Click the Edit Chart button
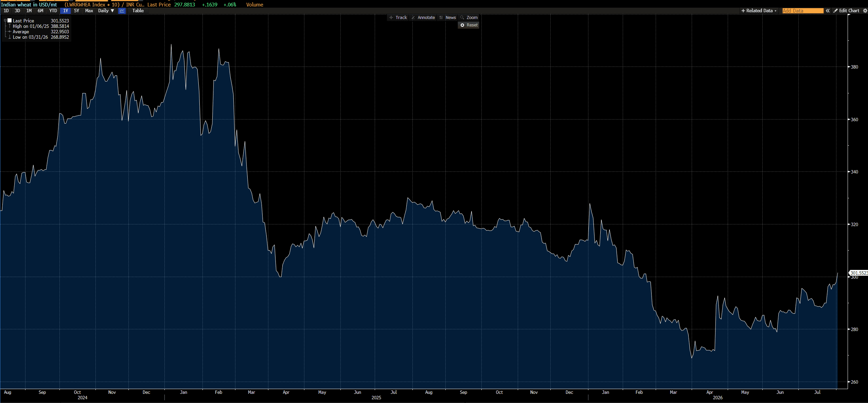This screenshot has height=403, width=868. [846, 11]
